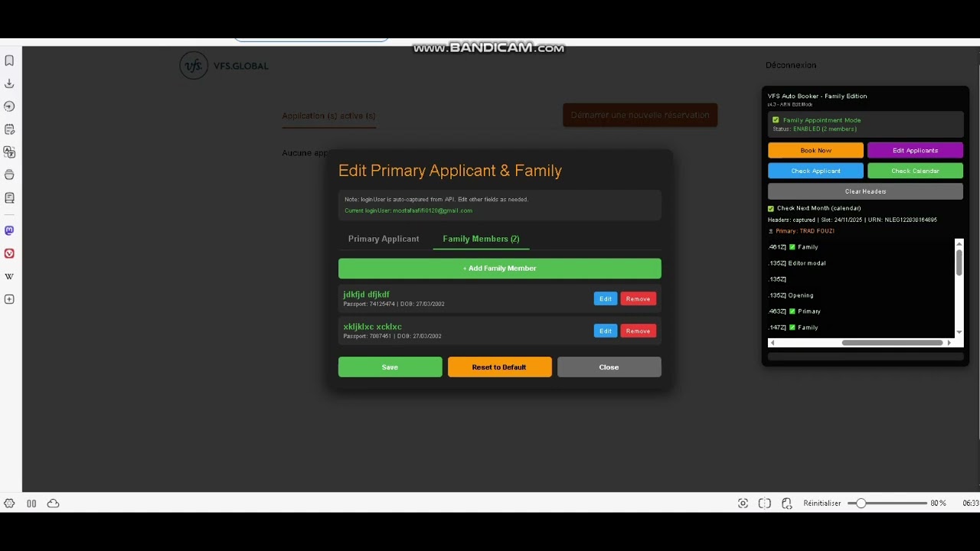Click the log scroll-down arrow
The height and width of the screenshot is (551, 980).
point(959,332)
